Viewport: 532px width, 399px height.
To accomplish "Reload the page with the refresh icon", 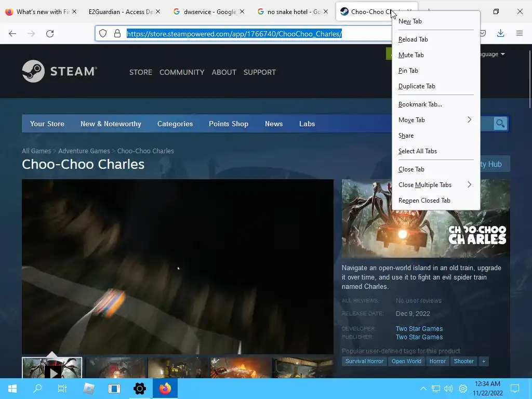I will pos(50,34).
